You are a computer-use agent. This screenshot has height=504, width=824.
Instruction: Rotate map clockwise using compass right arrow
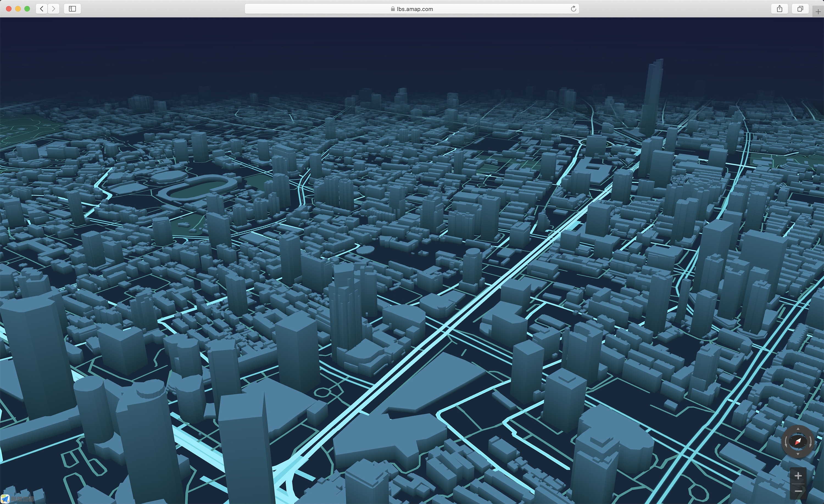(810, 441)
